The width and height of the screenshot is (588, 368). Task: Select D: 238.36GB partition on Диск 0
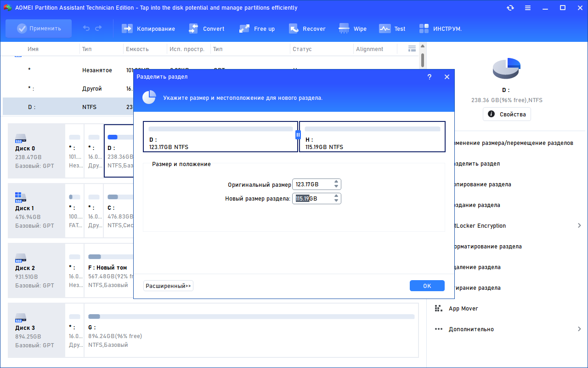coord(119,150)
